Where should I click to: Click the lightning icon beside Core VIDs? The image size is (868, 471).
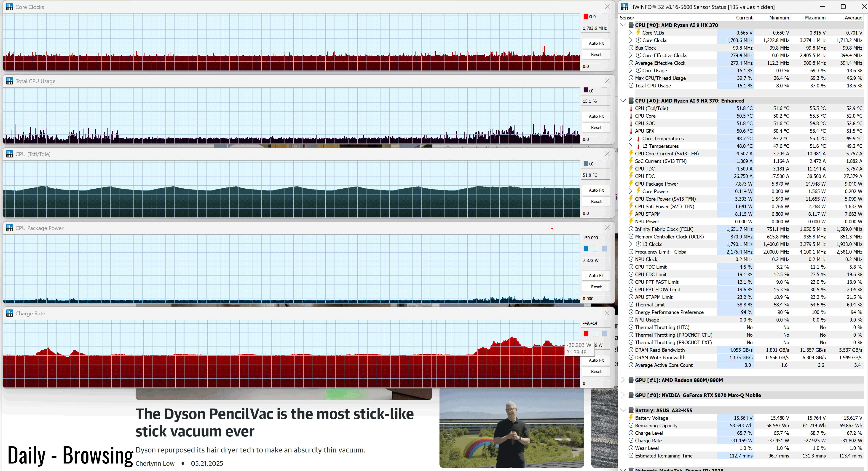click(x=638, y=32)
